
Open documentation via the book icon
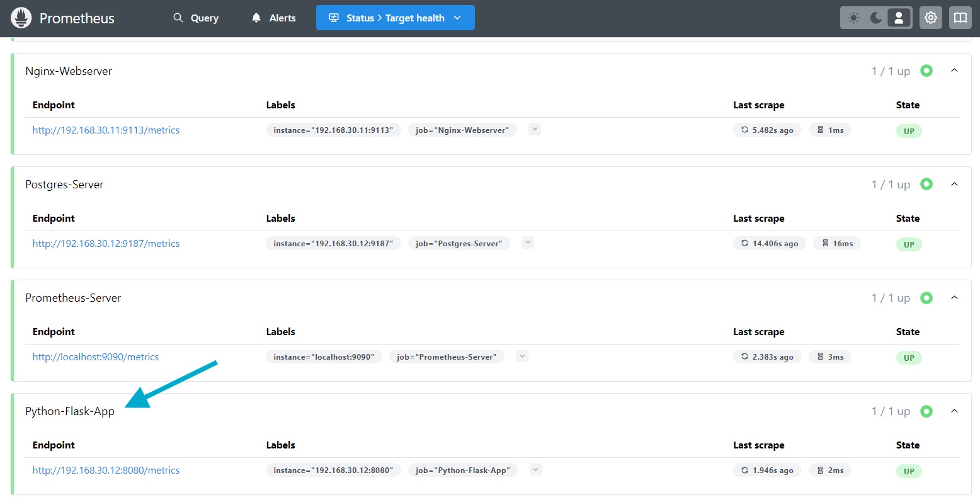960,18
